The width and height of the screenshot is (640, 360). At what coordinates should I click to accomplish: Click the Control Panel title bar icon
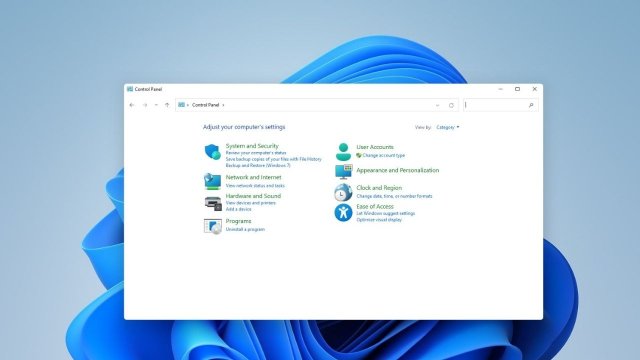point(130,89)
